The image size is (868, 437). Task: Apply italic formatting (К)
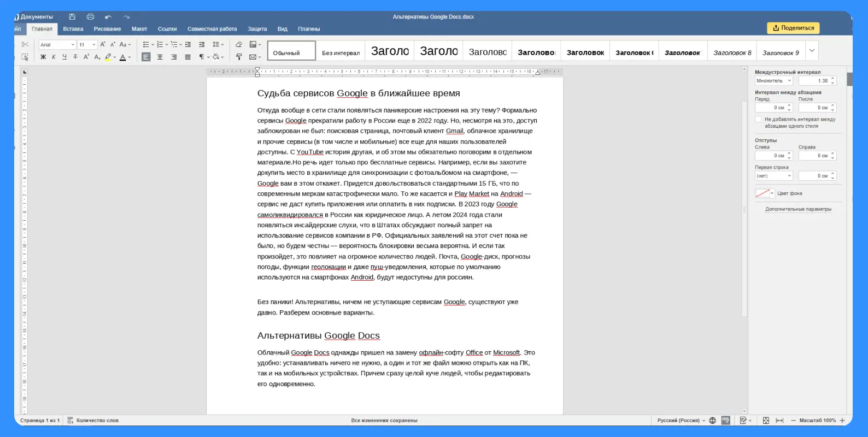tap(54, 57)
